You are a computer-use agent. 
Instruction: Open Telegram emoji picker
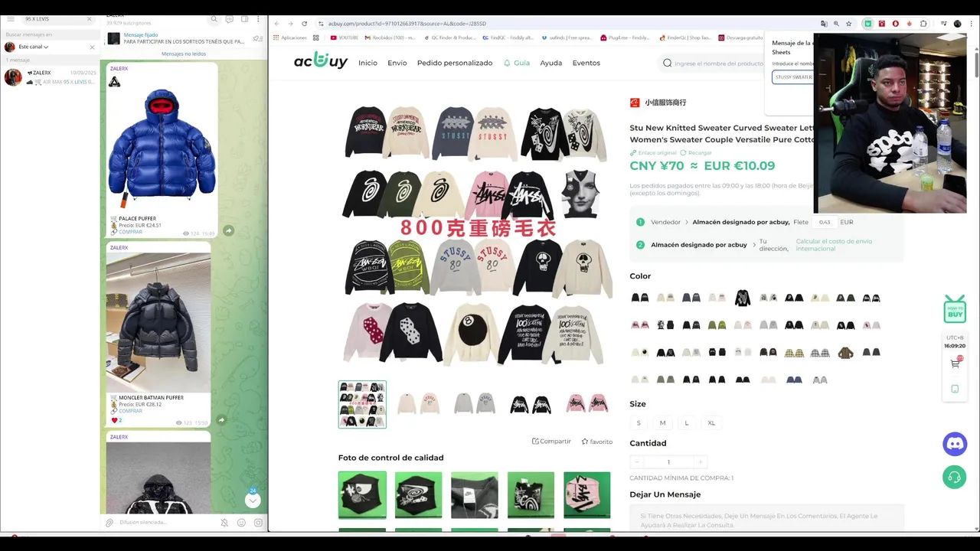point(241,523)
